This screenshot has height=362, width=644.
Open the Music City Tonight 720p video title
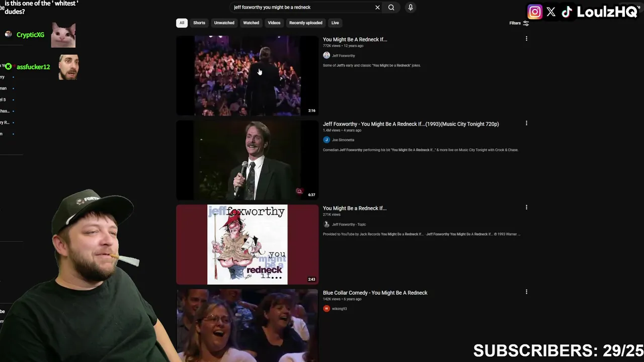[411, 124]
